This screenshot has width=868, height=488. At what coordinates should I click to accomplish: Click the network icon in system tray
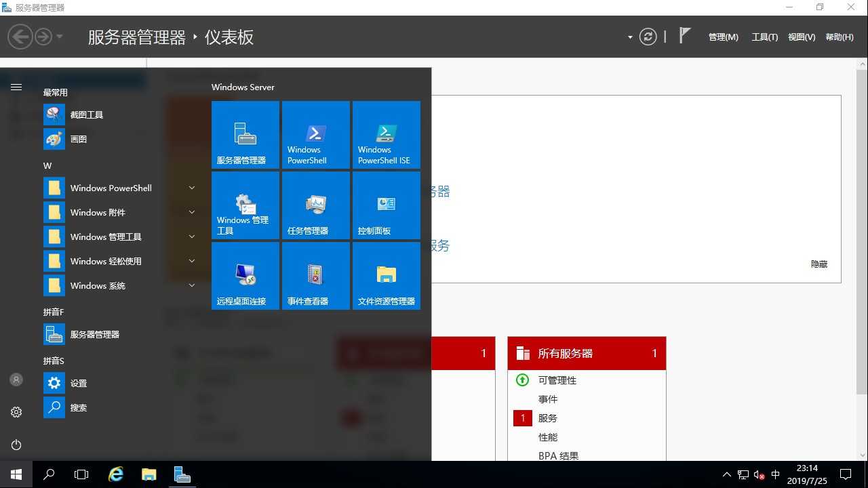tap(743, 475)
